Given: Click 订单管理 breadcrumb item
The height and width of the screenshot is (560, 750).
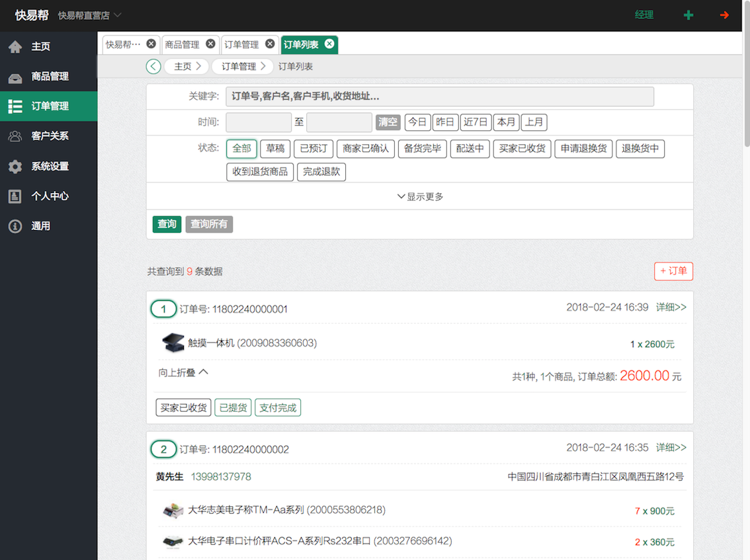Looking at the screenshot, I should click(243, 67).
